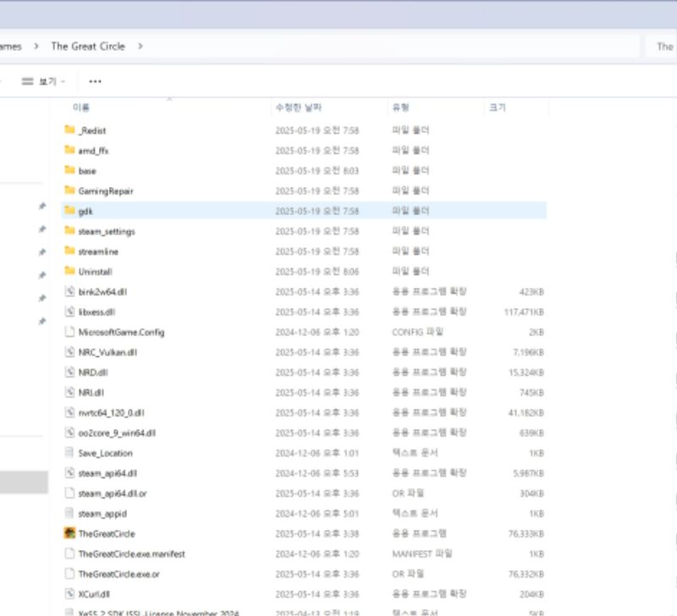Click the streamline folder name
The height and width of the screenshot is (616, 677).
(x=98, y=251)
